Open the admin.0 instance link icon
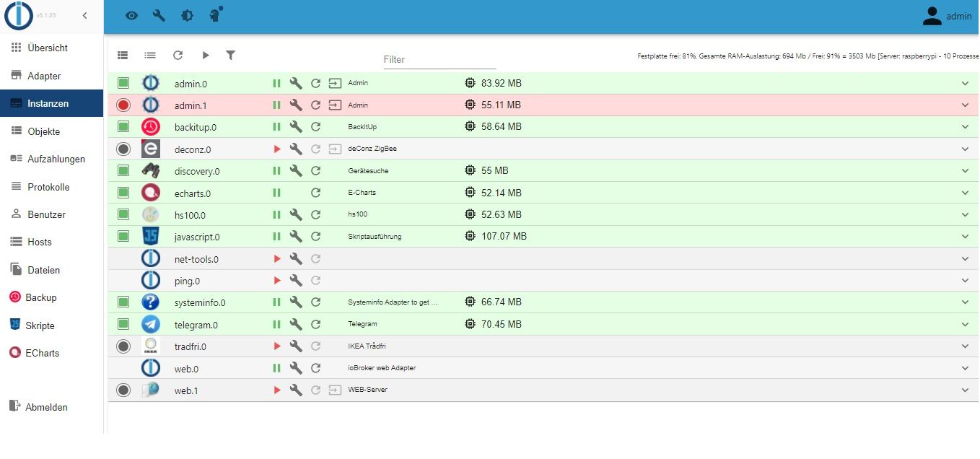Viewport: 980px width, 459px height. coord(335,84)
